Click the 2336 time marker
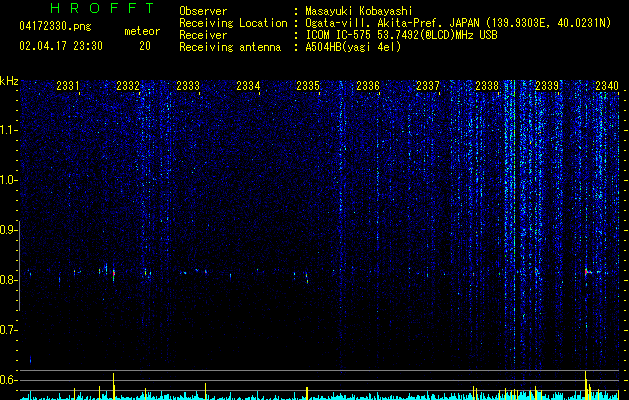This screenshot has width=629, height=400. tap(368, 86)
